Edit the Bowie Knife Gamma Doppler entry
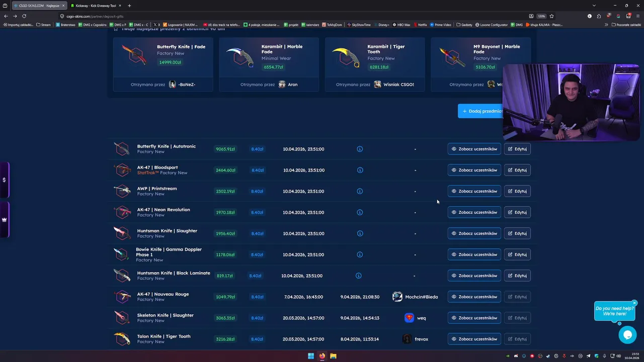This screenshot has height=362, width=644. click(x=517, y=254)
